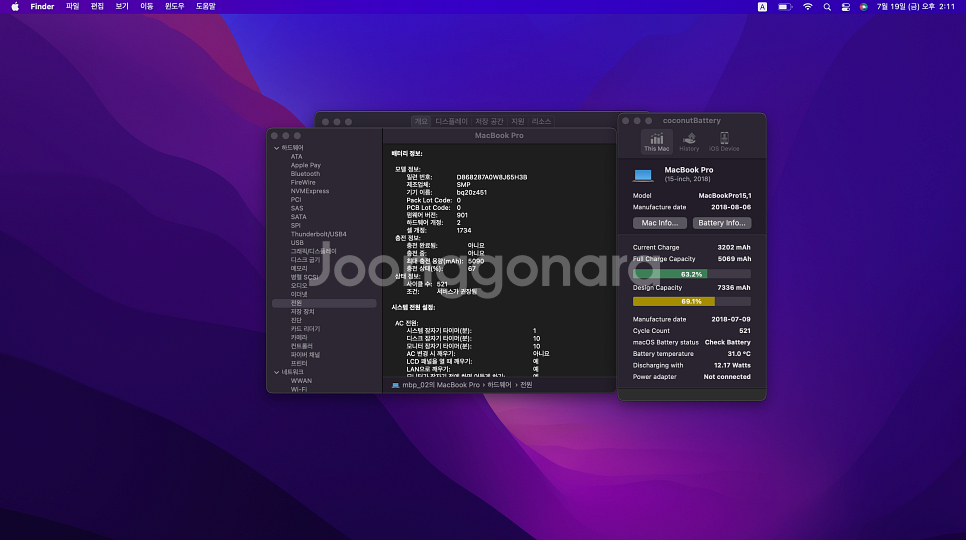The width and height of the screenshot is (966, 540).
Task: Select 오디오 in the hardware list
Action: pyautogui.click(x=299, y=286)
